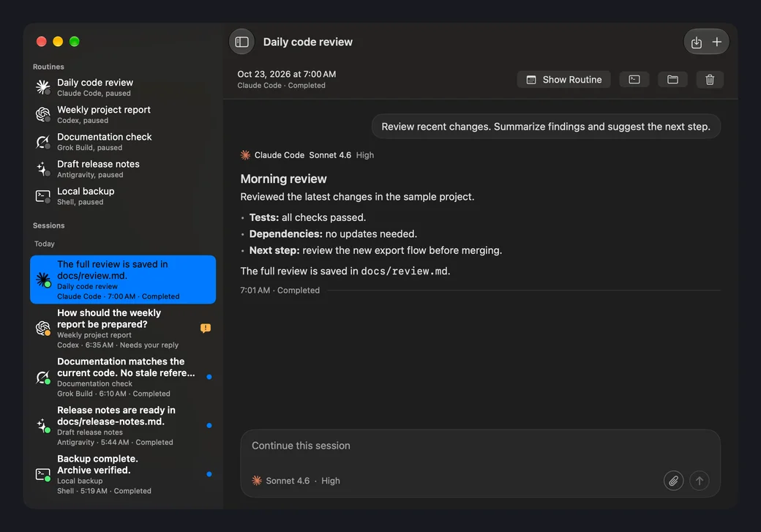This screenshot has height=532, width=761.
Task: Open the terminal icon button in session header
Action: pyautogui.click(x=634, y=80)
